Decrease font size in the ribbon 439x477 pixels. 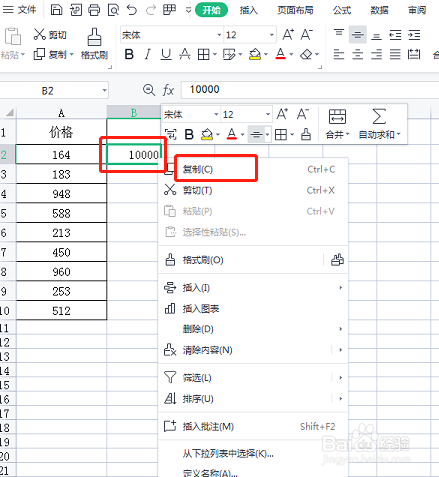pos(307,34)
